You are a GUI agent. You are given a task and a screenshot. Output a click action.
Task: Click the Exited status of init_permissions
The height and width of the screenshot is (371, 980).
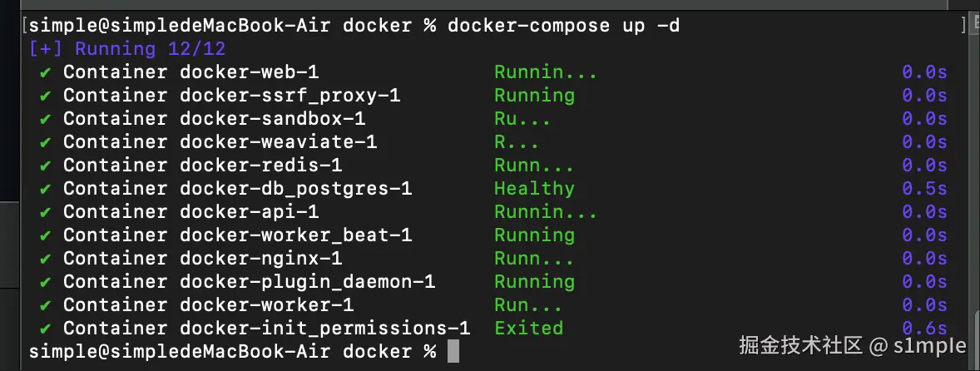click(x=528, y=329)
